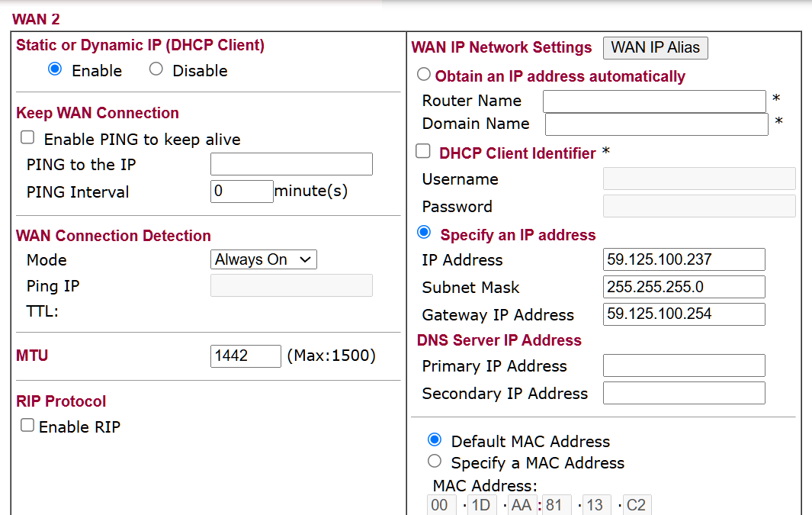812x515 pixels.
Task: Check the DHCP Client Identifier checkbox
Action: pos(423,152)
